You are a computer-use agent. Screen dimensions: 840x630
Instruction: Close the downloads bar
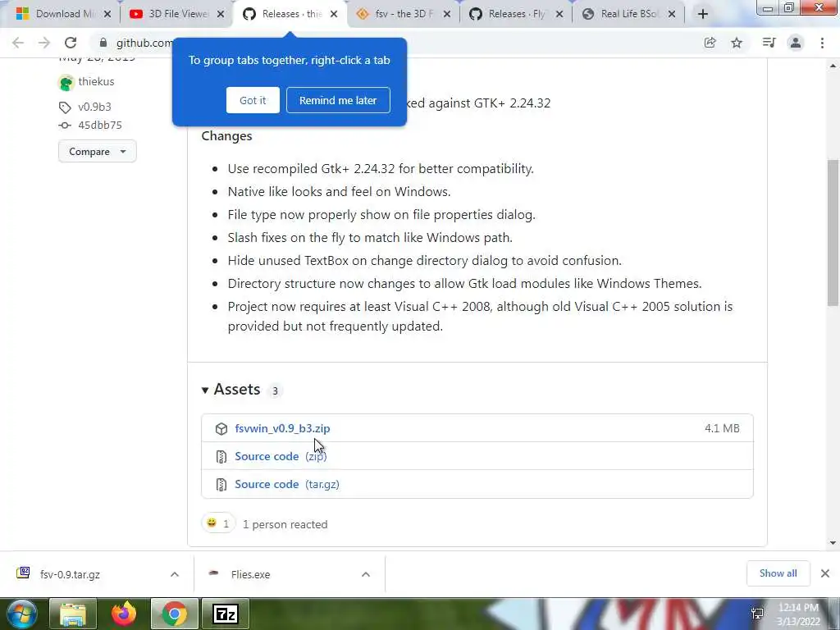pos(825,573)
